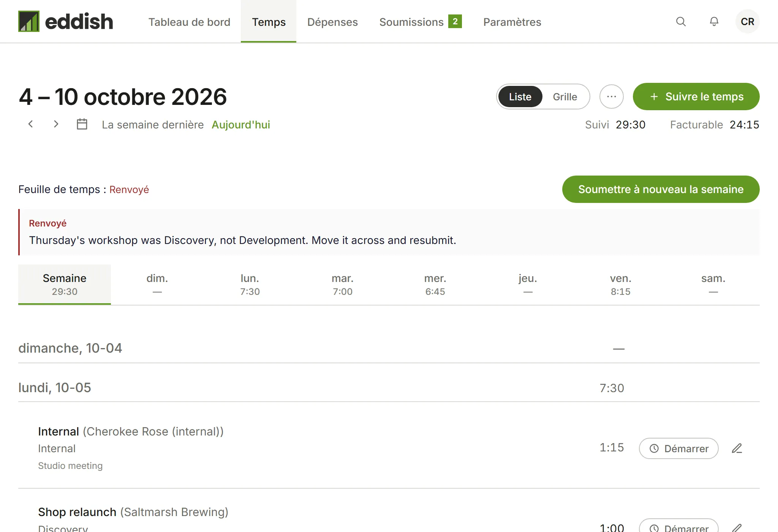Click the eddish logo
Image resolution: width=778 pixels, height=532 pixels.
[x=66, y=21]
